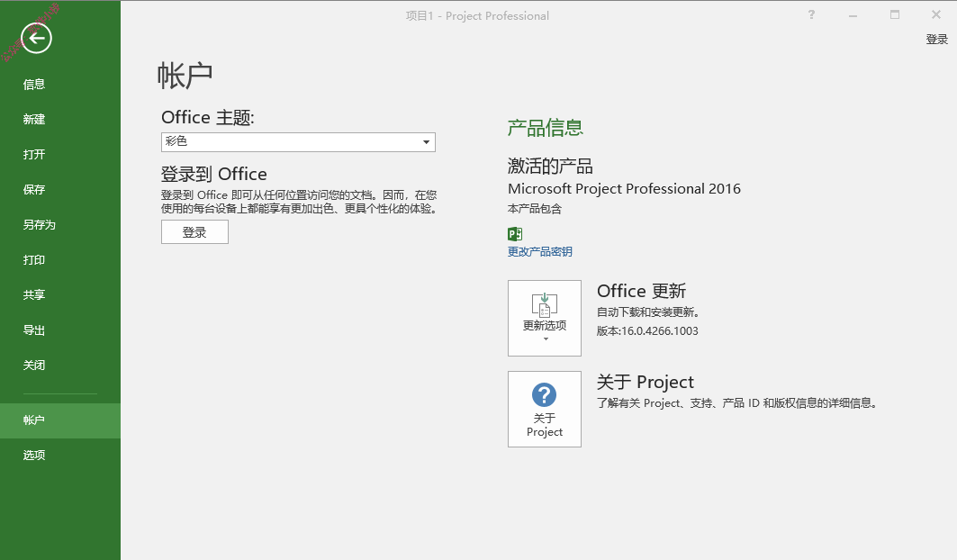Expand the 更新选项 dropdown arrow
The image size is (957, 560).
pyautogui.click(x=546, y=339)
